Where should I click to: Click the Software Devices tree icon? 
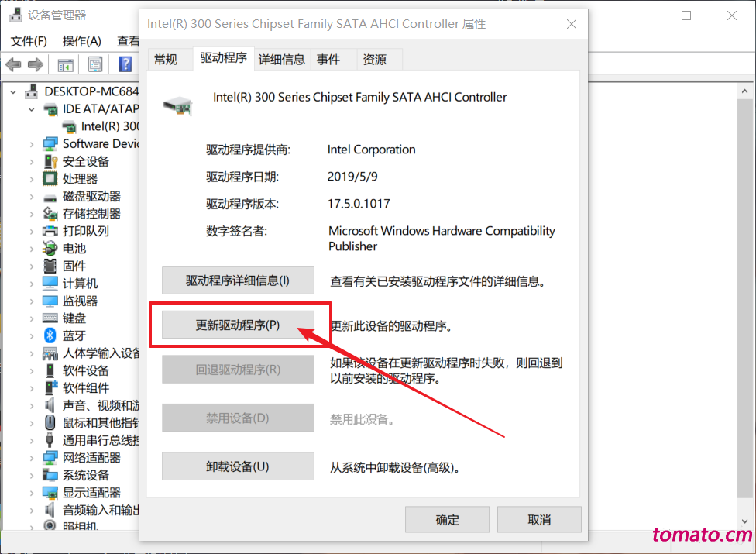click(x=50, y=143)
